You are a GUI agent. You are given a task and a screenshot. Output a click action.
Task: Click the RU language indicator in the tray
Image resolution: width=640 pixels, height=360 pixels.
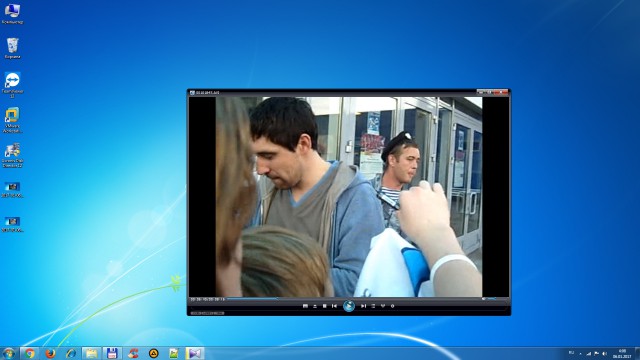[x=571, y=353]
